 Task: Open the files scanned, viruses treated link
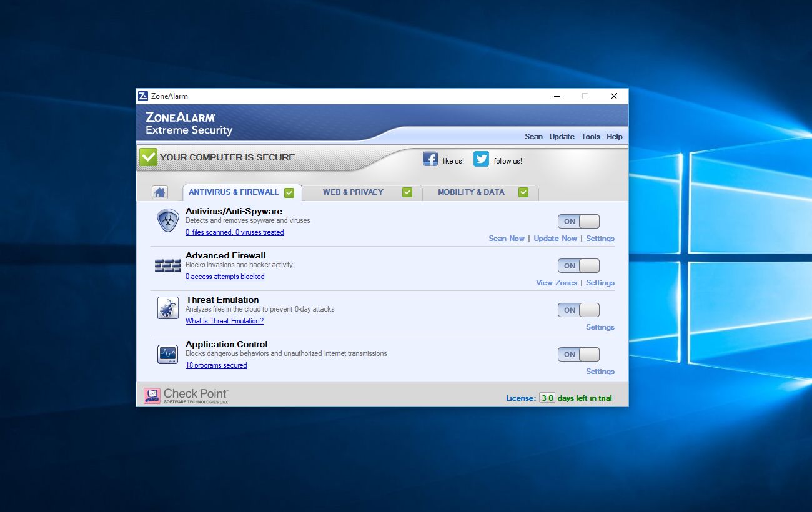pyautogui.click(x=235, y=232)
